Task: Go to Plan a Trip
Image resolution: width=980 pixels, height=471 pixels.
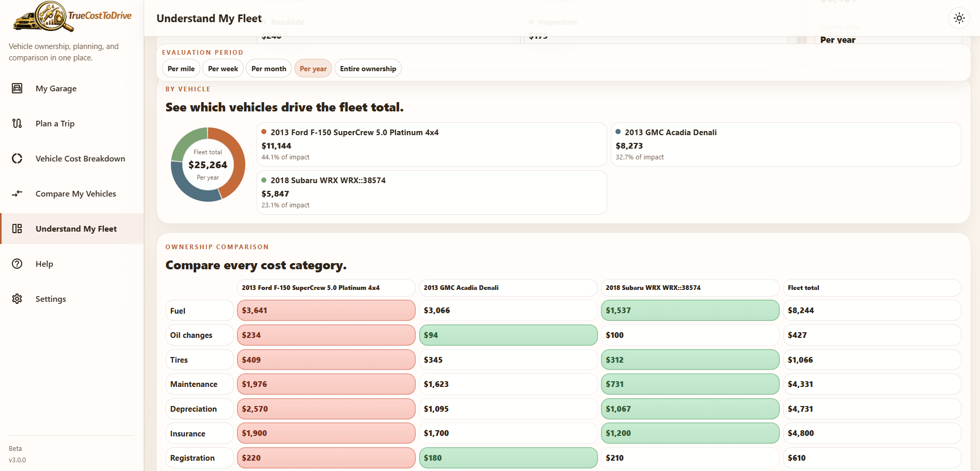Action: point(72,123)
